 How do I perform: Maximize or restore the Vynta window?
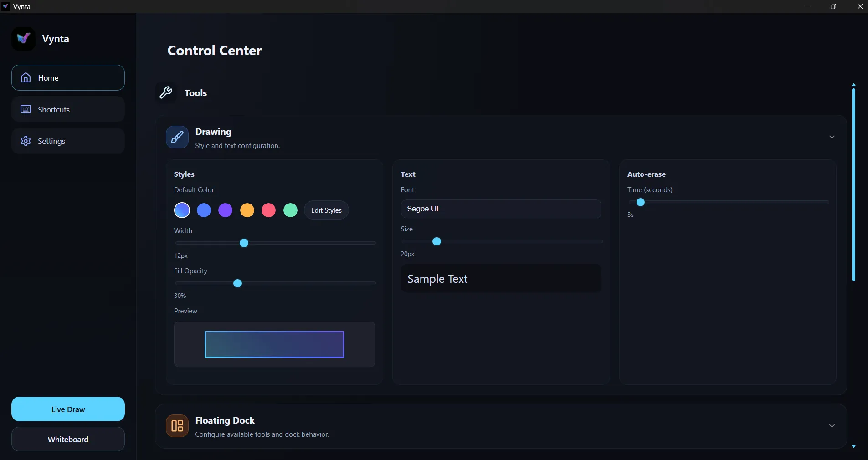[833, 6]
